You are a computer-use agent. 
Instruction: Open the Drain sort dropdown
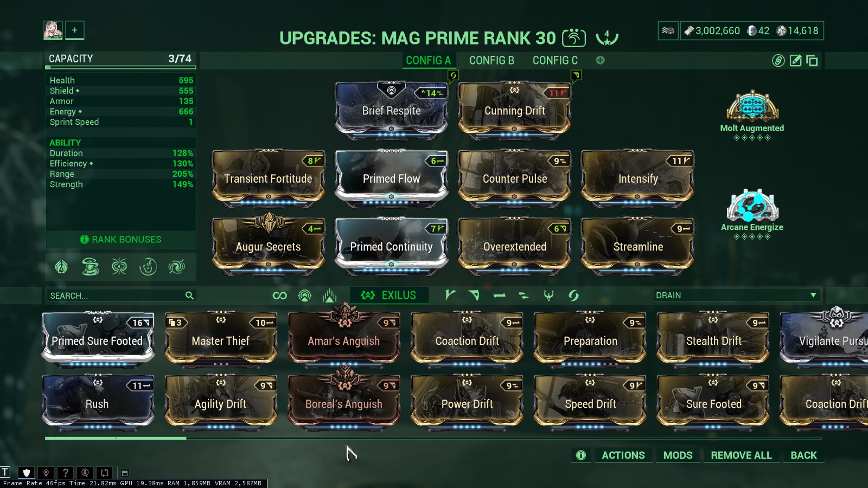pos(736,296)
